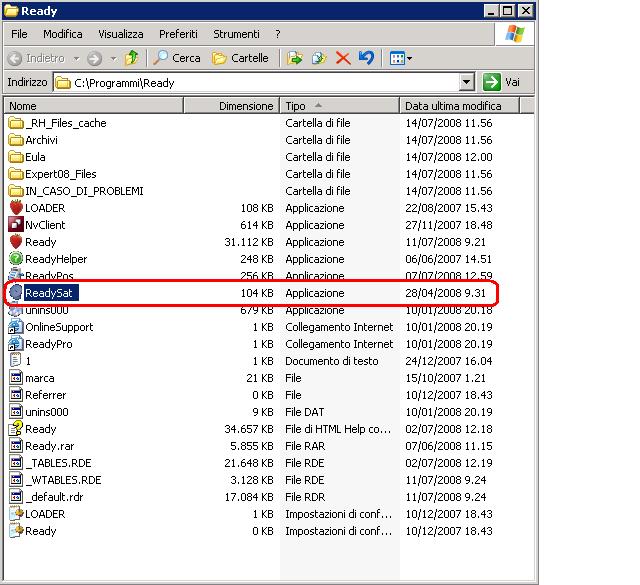Image resolution: width=640 pixels, height=585 pixels.
Task: Click the File RAR type text
Action: click(305, 446)
